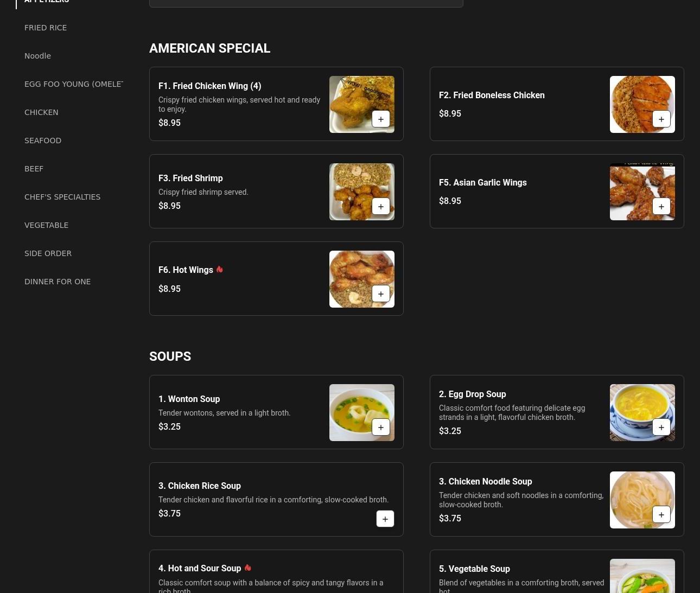Click "Tender wontons, served in a light broth."
700x593 pixels.
[x=225, y=413]
